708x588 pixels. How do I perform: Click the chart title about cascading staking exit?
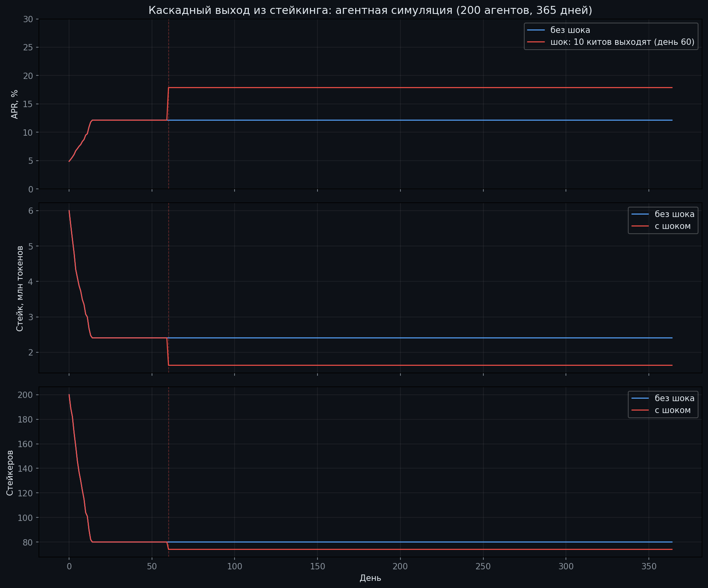[370, 10]
